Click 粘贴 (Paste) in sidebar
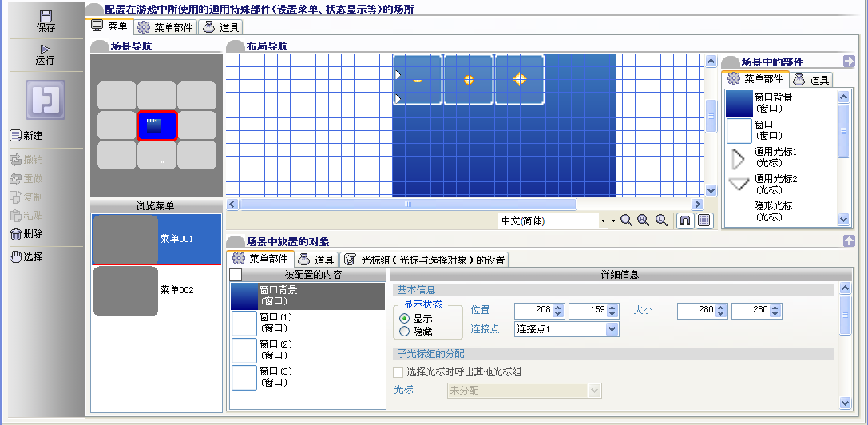Screen dimensions: 868x425 pyautogui.click(x=26, y=216)
